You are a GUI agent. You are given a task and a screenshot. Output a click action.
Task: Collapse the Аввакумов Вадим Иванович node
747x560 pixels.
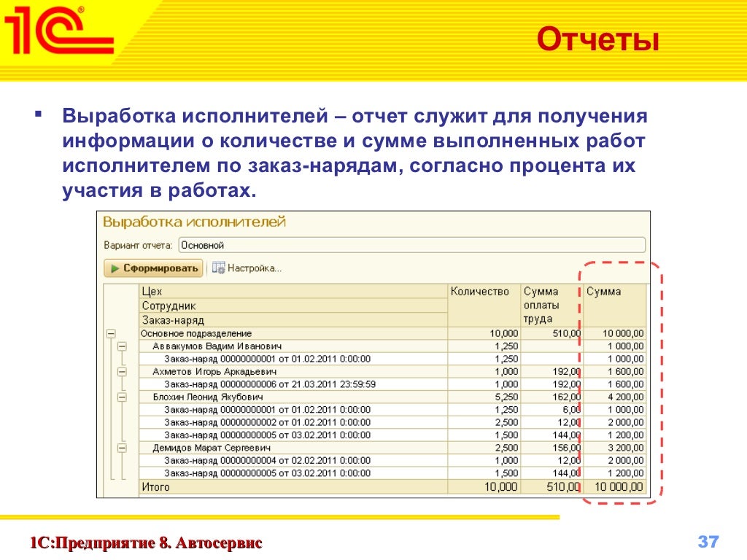pyautogui.click(x=123, y=346)
